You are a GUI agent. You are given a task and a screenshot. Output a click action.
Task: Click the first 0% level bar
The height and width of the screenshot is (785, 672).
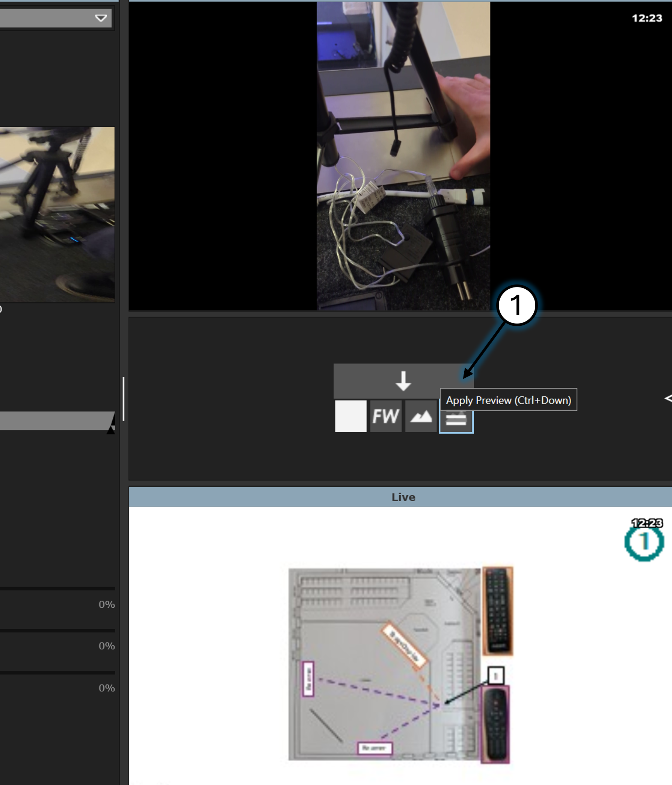point(57,589)
